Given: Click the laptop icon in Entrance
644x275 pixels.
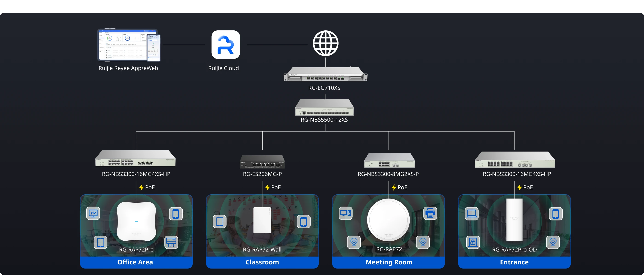Looking at the screenshot, I should [471, 214].
